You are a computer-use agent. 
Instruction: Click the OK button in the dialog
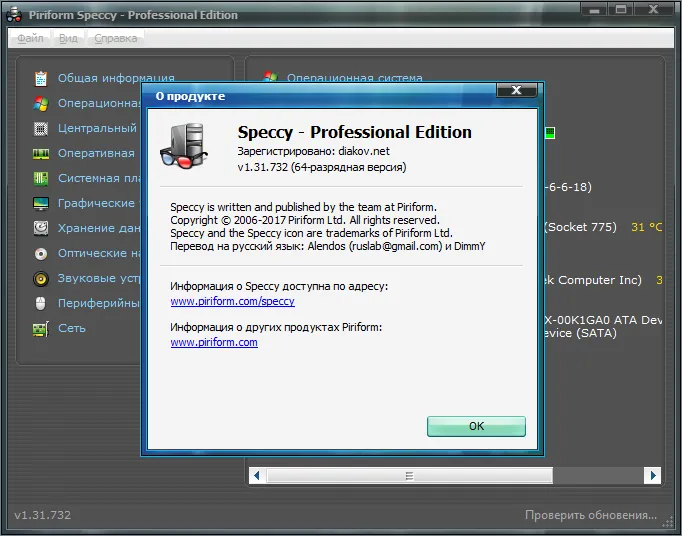pos(476,426)
